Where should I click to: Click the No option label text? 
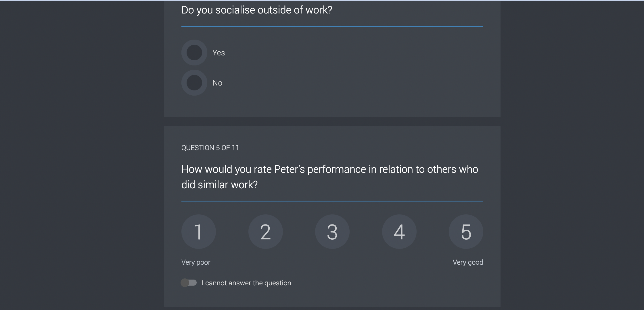pyautogui.click(x=217, y=83)
